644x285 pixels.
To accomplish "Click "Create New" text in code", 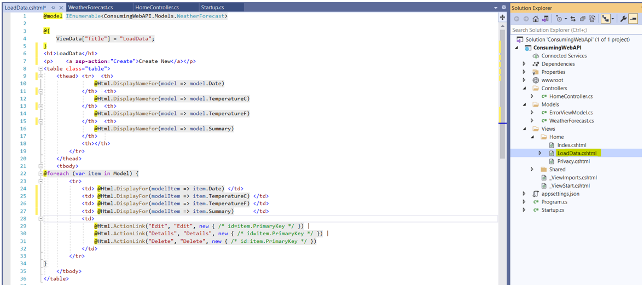I will 154,61.
